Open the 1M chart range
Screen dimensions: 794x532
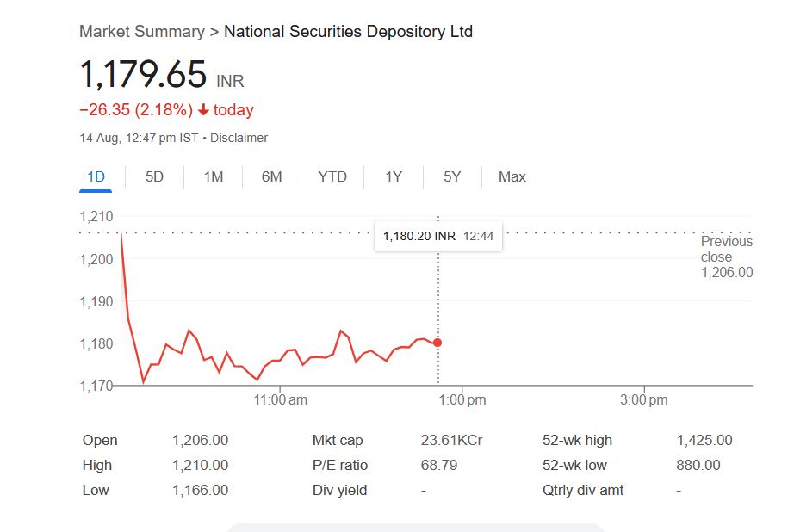[x=214, y=176]
